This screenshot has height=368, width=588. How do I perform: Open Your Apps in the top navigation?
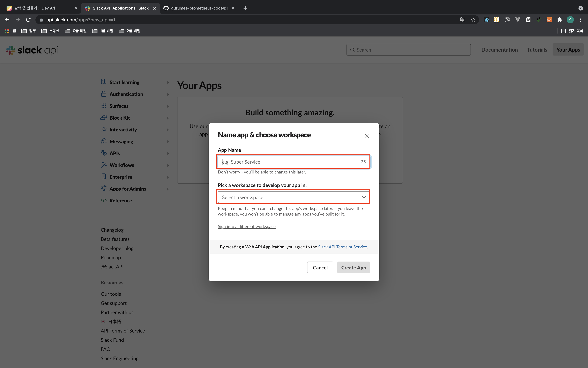(568, 50)
